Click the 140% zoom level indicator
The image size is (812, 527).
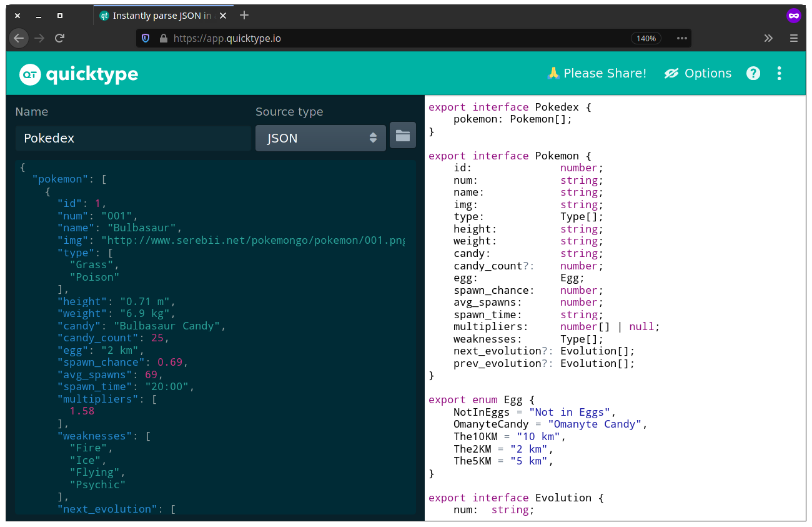coord(646,38)
